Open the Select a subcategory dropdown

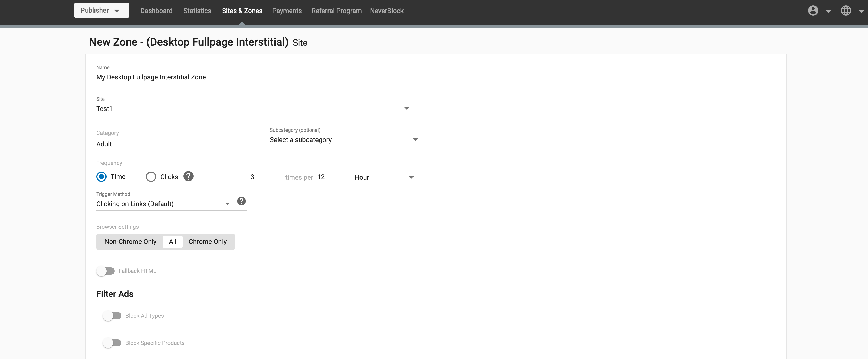coord(344,140)
